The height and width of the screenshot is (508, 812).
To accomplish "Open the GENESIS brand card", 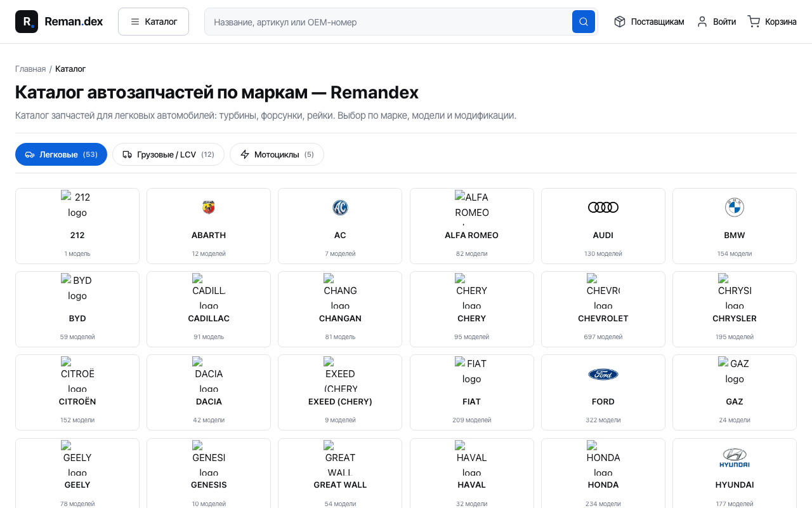I will pos(209,473).
